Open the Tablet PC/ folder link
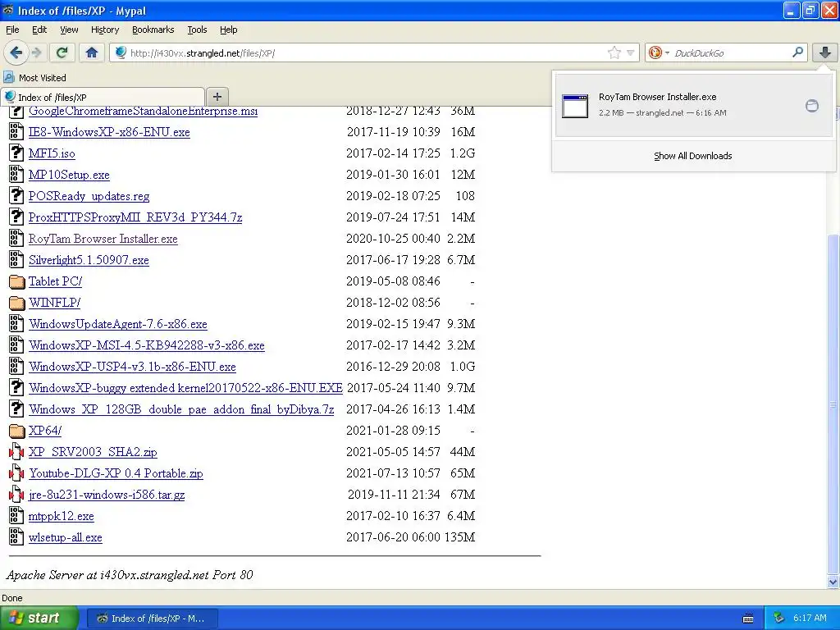This screenshot has width=840, height=630. pyautogui.click(x=55, y=281)
